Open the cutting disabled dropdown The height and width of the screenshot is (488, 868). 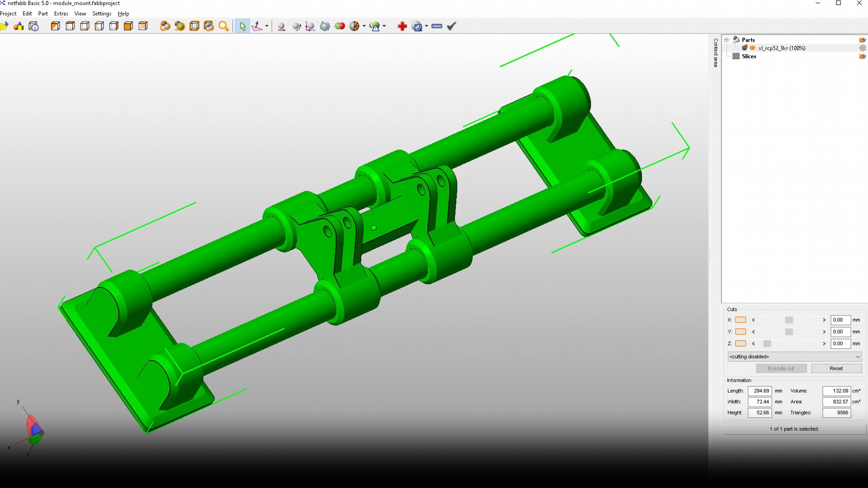click(794, 357)
